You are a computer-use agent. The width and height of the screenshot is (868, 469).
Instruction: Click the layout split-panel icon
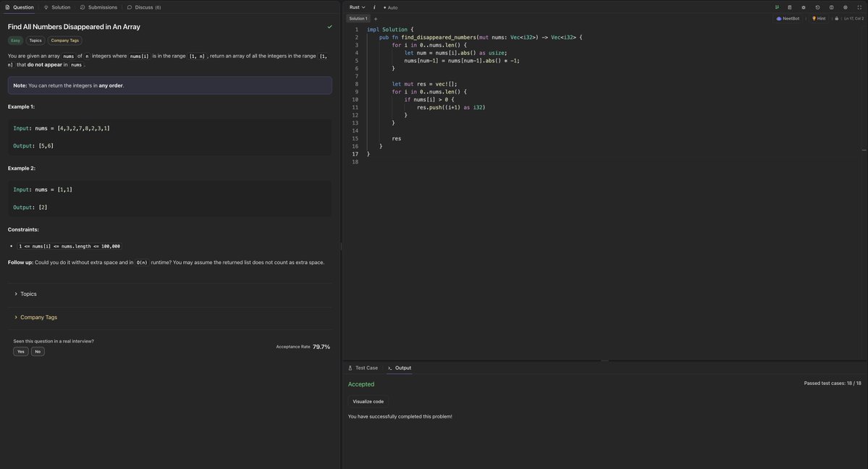click(832, 7)
